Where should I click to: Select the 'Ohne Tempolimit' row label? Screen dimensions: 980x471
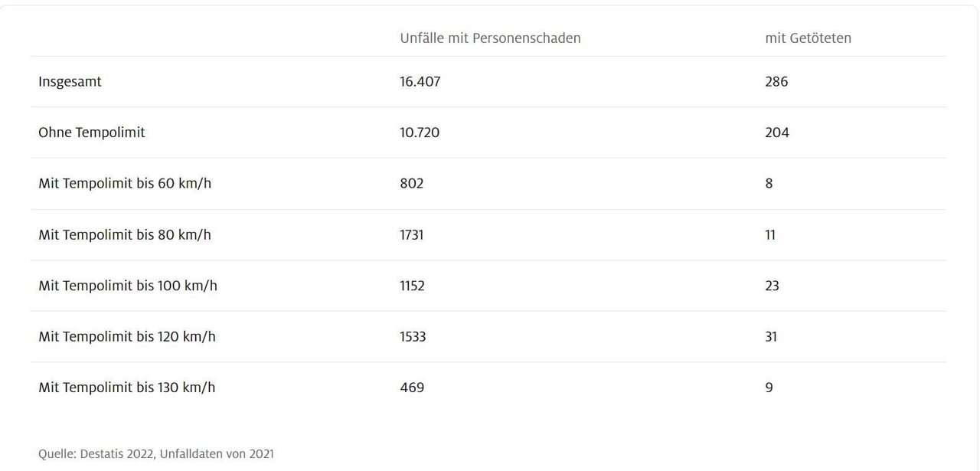[x=91, y=132]
